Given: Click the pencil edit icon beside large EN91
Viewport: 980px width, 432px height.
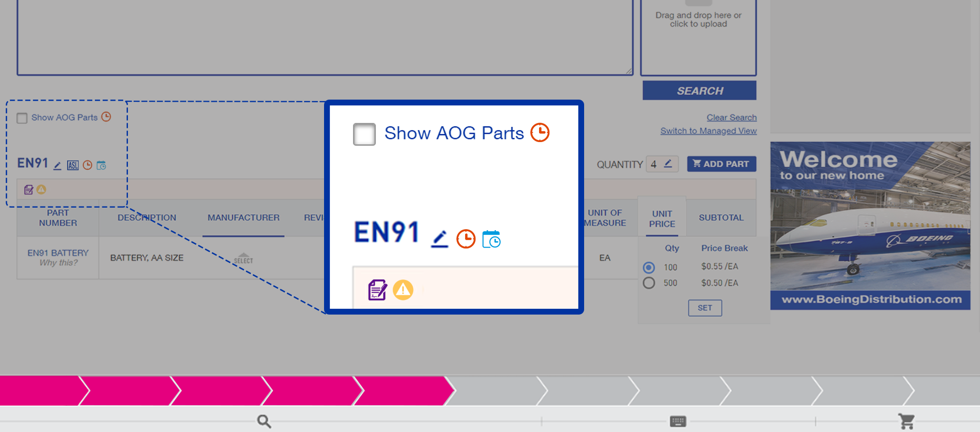Looking at the screenshot, I should [439, 239].
